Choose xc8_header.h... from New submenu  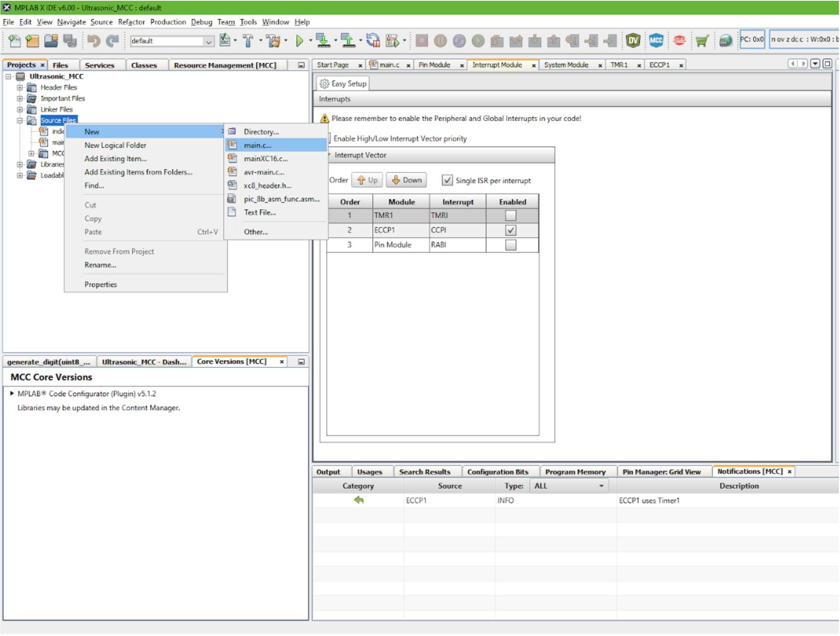[267, 185]
